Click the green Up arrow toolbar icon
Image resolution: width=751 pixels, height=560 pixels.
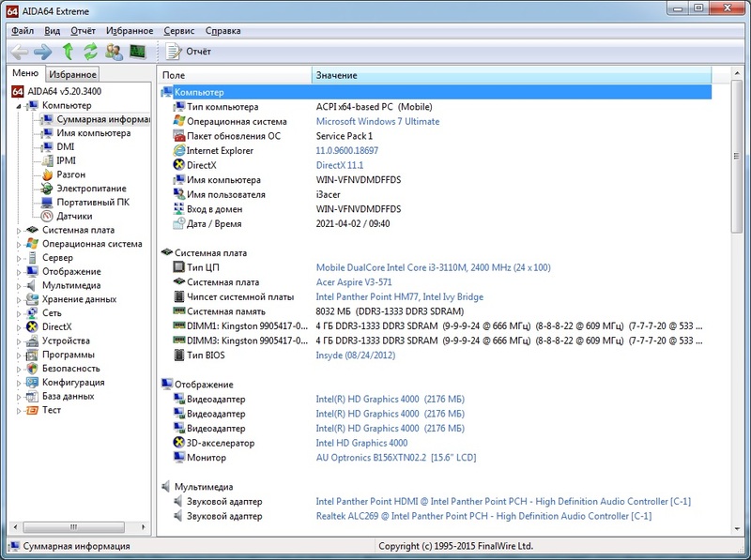(68, 52)
